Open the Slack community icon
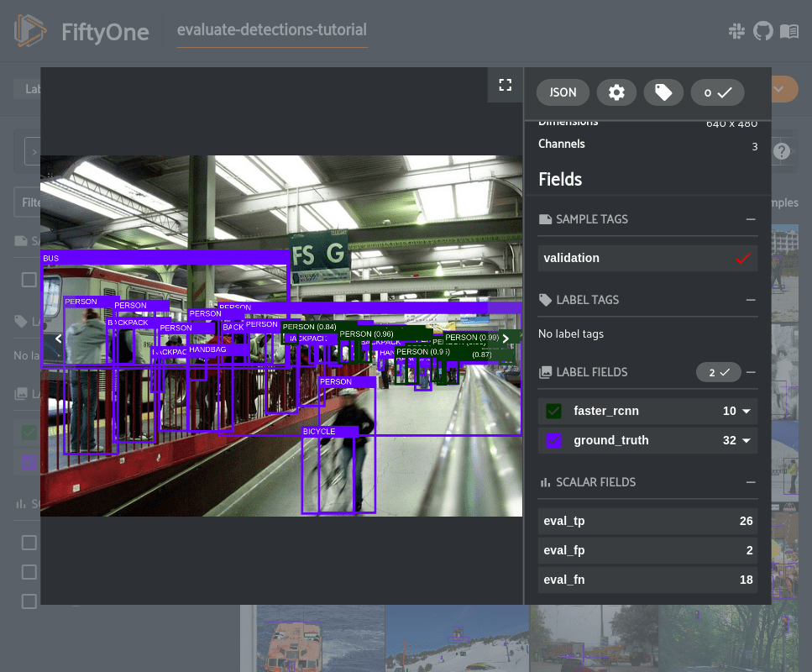The width and height of the screenshot is (812, 672). (x=737, y=32)
